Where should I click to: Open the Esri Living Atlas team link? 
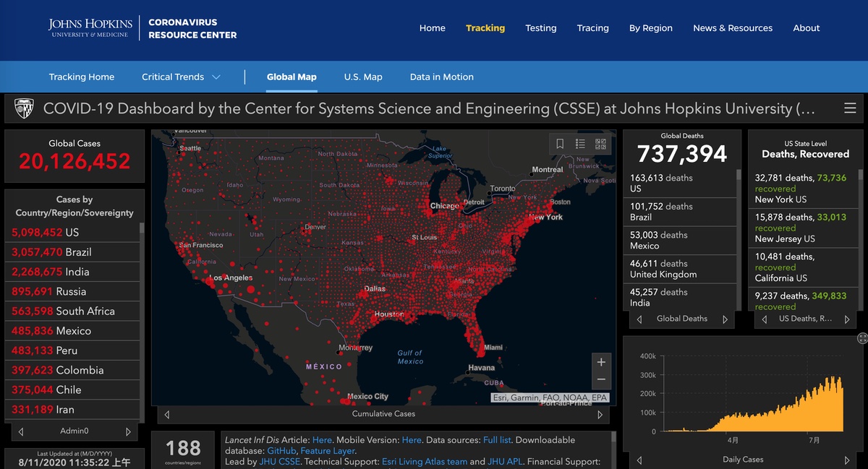pyautogui.click(x=425, y=461)
